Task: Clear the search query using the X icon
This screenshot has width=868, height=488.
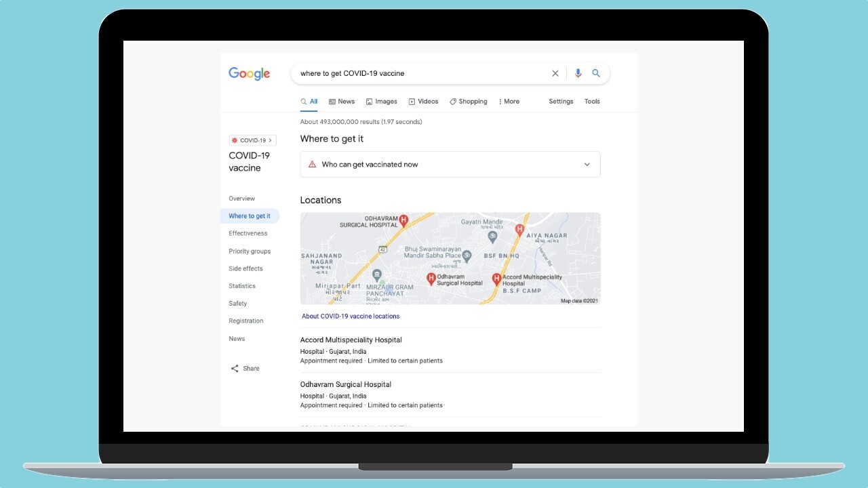Action: (555, 73)
